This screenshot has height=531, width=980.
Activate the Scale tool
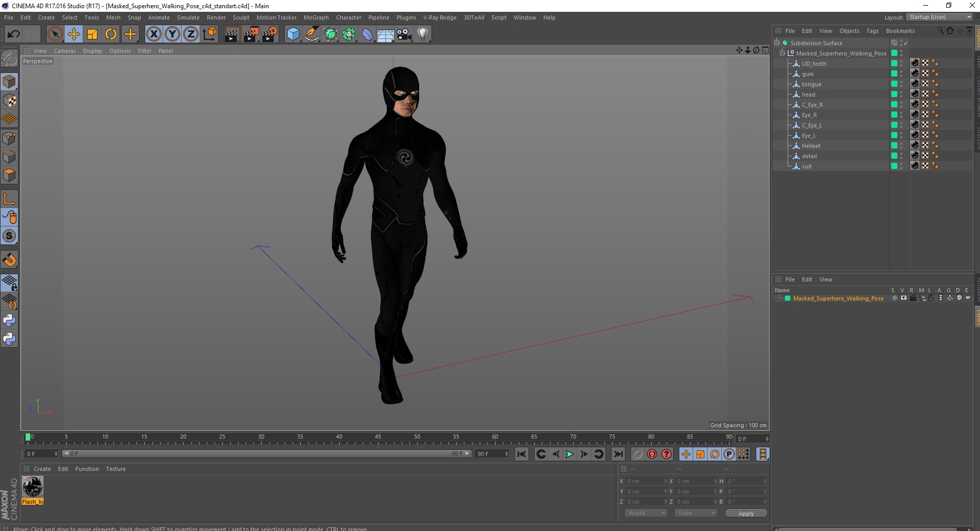click(x=92, y=34)
